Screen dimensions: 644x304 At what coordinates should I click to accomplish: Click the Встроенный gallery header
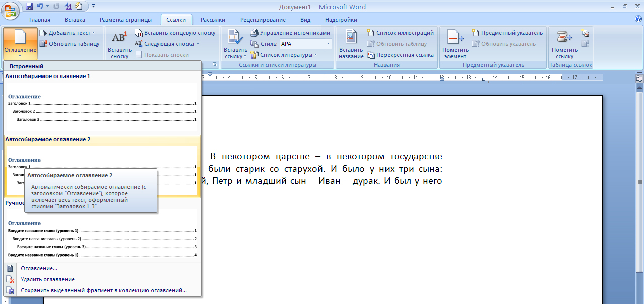click(x=102, y=66)
